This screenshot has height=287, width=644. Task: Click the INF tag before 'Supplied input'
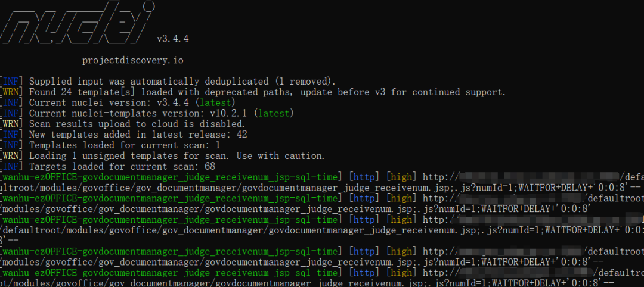(x=12, y=81)
